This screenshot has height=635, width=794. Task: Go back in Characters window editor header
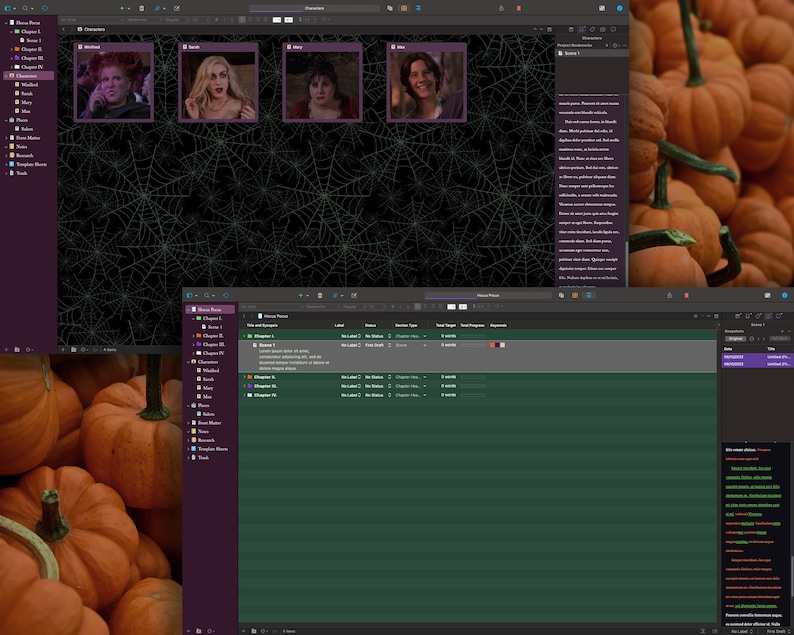coord(63,29)
